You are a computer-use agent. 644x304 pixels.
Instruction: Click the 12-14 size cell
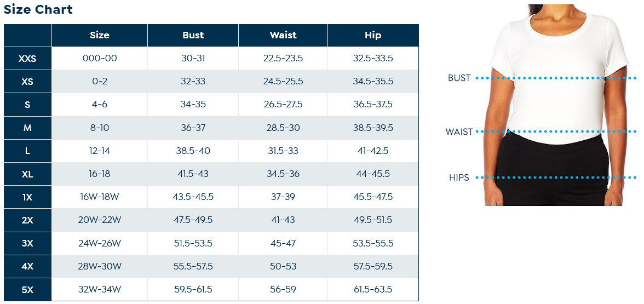[100, 151]
